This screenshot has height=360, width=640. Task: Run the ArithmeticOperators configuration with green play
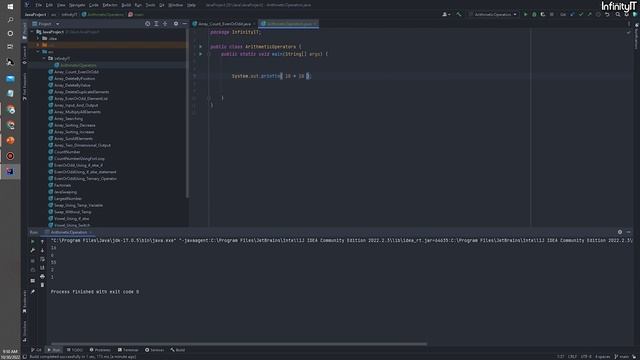point(525,14)
